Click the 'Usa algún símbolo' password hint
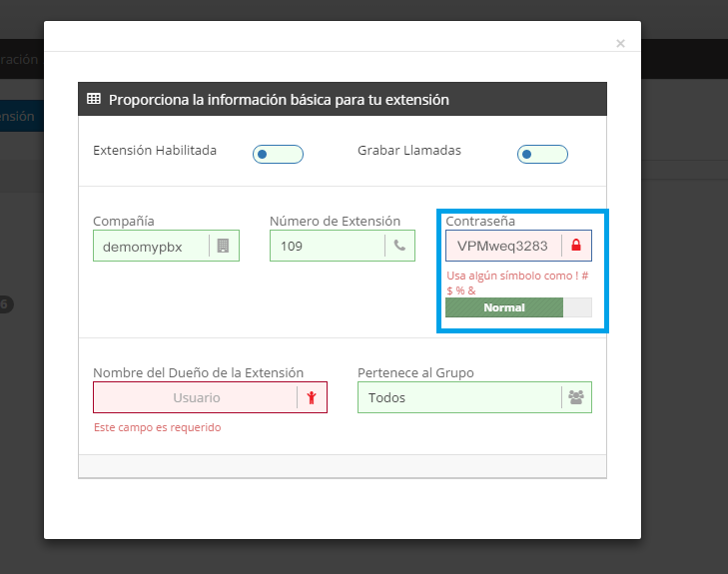728x574 pixels. click(x=516, y=283)
